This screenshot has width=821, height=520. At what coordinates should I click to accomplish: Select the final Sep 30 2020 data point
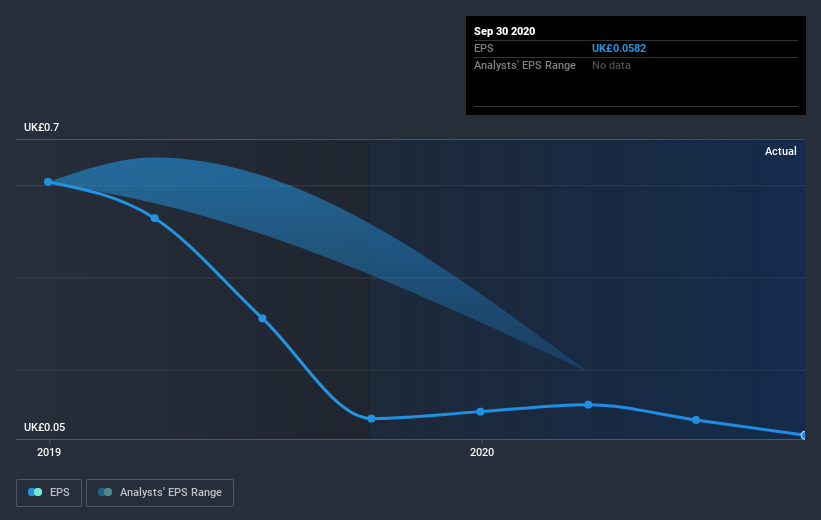804,435
